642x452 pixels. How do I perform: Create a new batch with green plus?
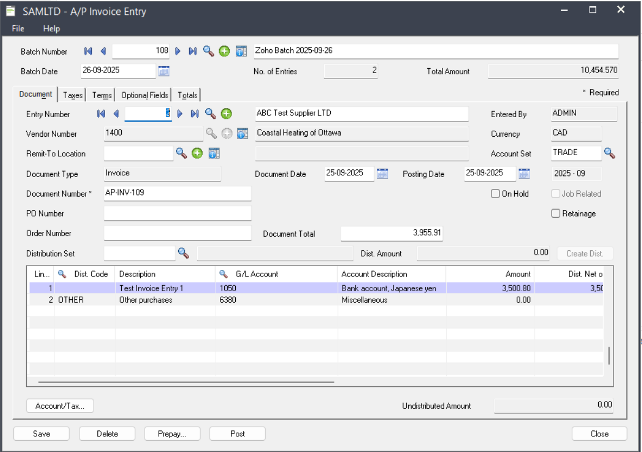click(x=224, y=50)
